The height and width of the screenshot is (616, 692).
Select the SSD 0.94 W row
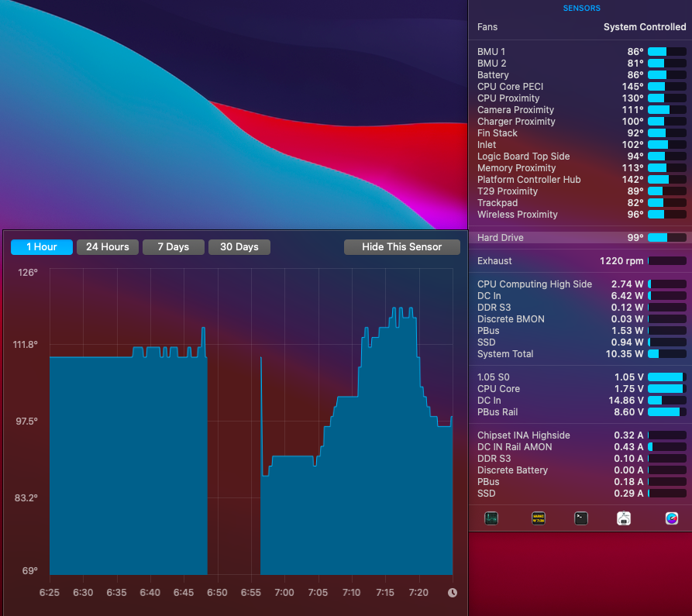pos(581,342)
